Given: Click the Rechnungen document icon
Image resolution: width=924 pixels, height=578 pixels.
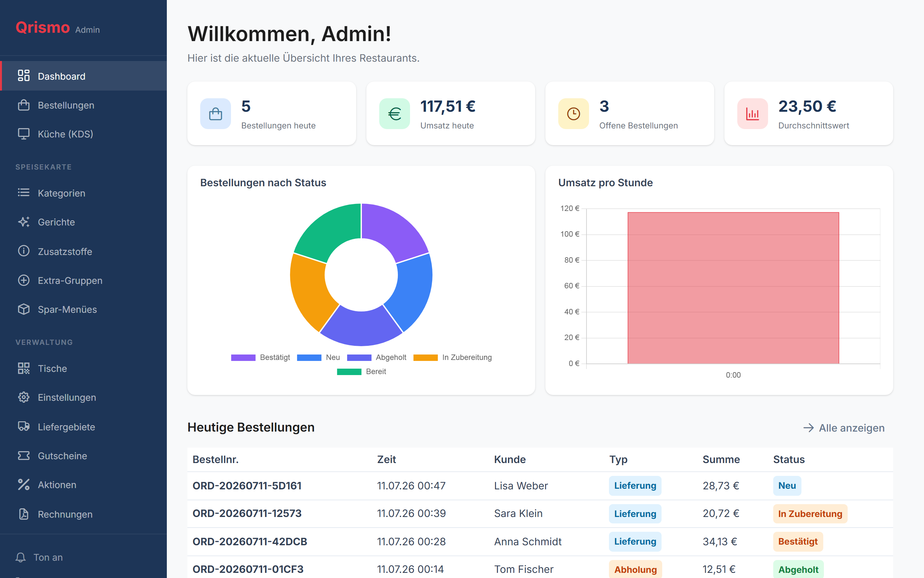Looking at the screenshot, I should point(24,514).
